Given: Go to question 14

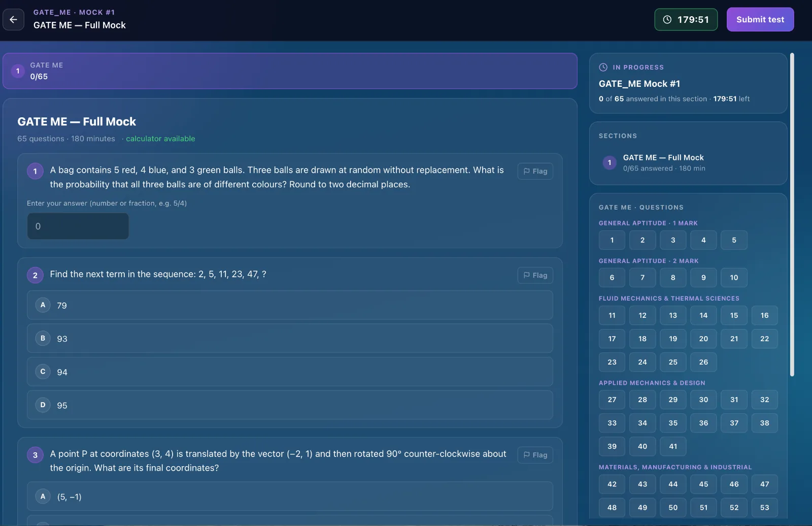Looking at the screenshot, I should (703, 315).
